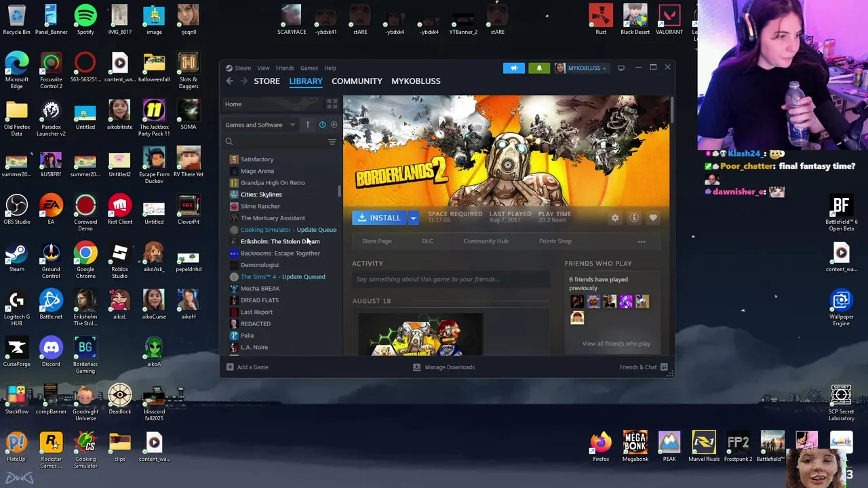868x488 pixels.
Task: Open the Community Hub link
Action: pyautogui.click(x=486, y=241)
